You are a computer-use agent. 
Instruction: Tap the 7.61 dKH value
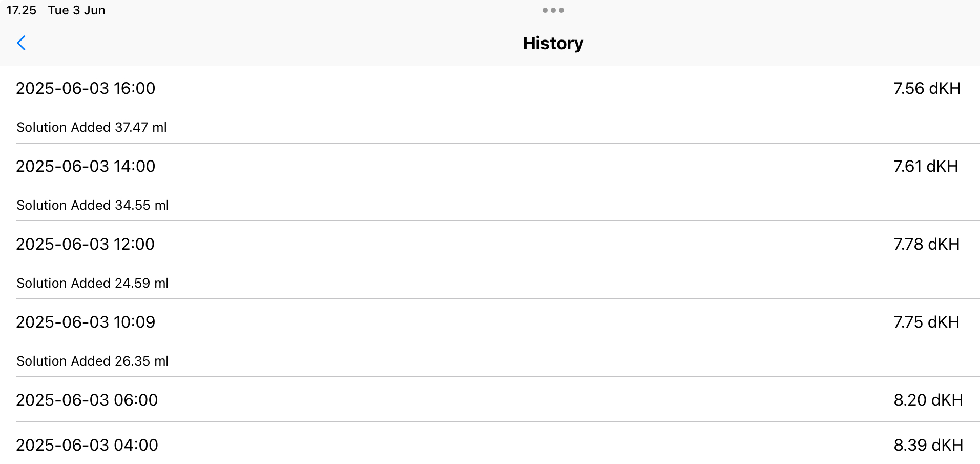coord(926,166)
